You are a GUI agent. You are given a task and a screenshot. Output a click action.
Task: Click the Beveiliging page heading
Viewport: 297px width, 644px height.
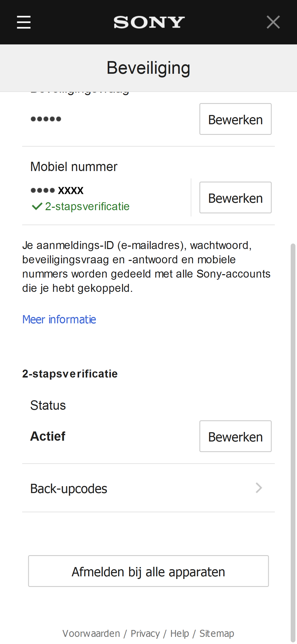point(148,68)
